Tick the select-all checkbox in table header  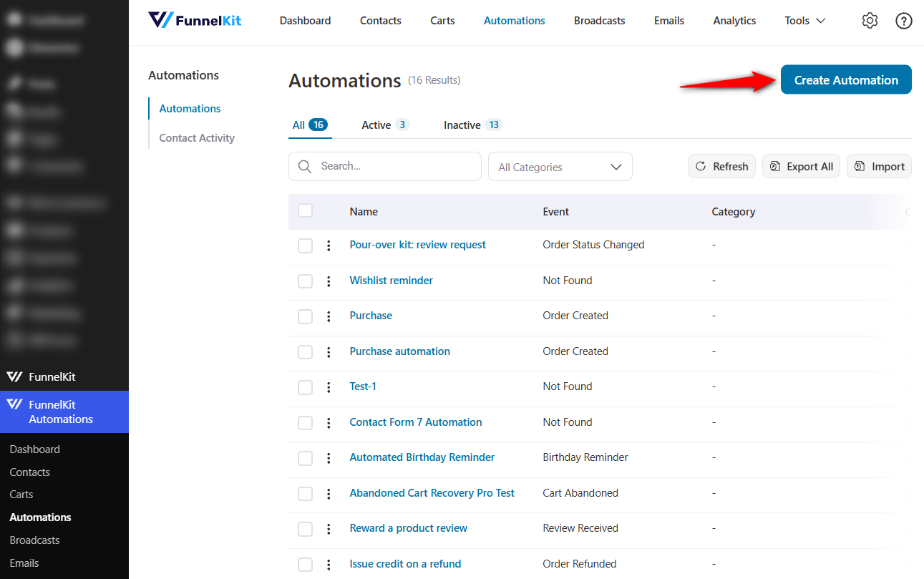pyautogui.click(x=306, y=210)
